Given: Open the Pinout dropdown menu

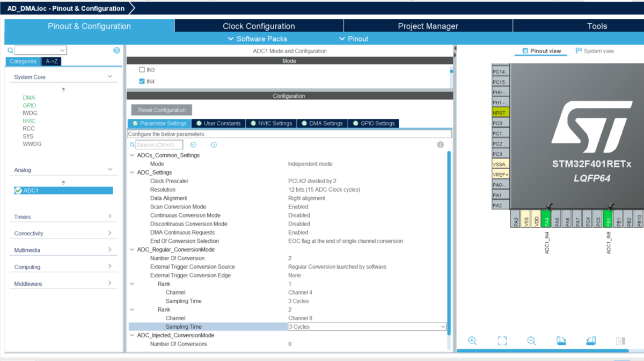Looking at the screenshot, I should pos(354,39).
